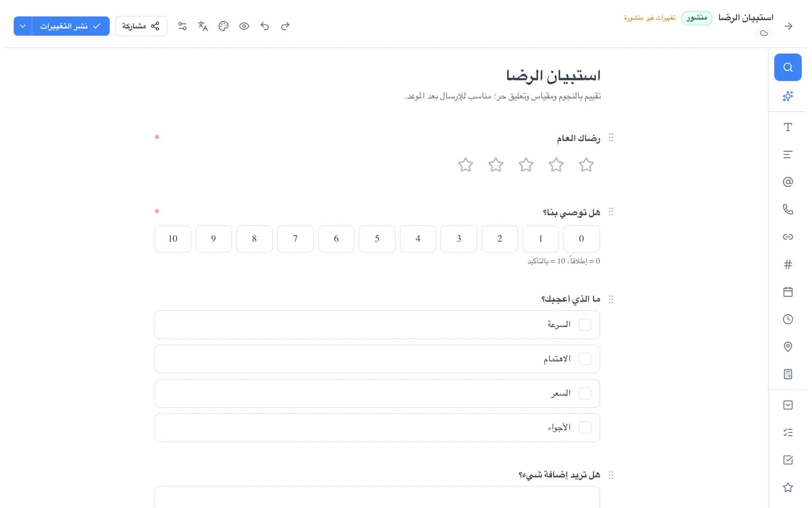Screen dimensions: 812x508
Task: Add a short text field from the sidebar
Action: coord(788,127)
